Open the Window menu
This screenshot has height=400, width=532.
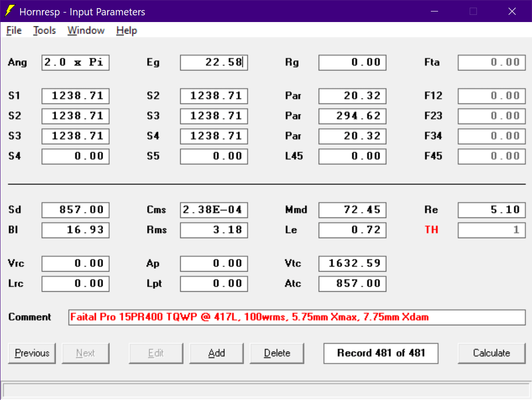click(x=86, y=31)
